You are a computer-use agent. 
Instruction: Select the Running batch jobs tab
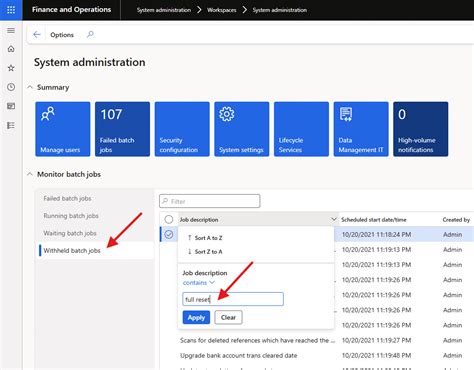click(71, 216)
